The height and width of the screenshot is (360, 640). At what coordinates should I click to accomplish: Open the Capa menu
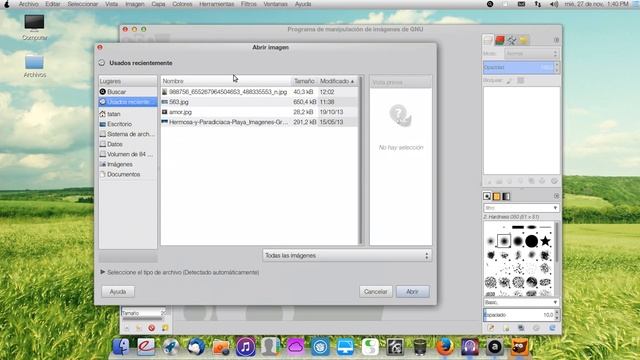pos(158,4)
